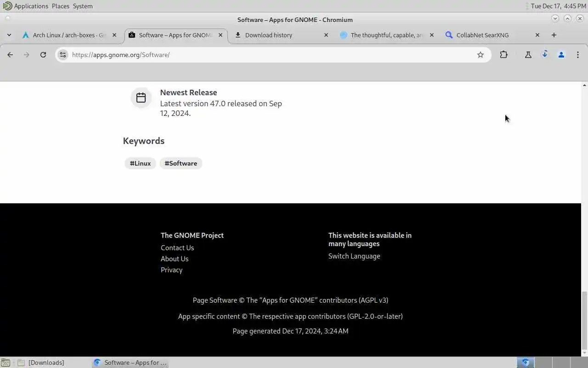Open the Extensions puzzle icon
This screenshot has width=588, height=368.
(x=503, y=55)
